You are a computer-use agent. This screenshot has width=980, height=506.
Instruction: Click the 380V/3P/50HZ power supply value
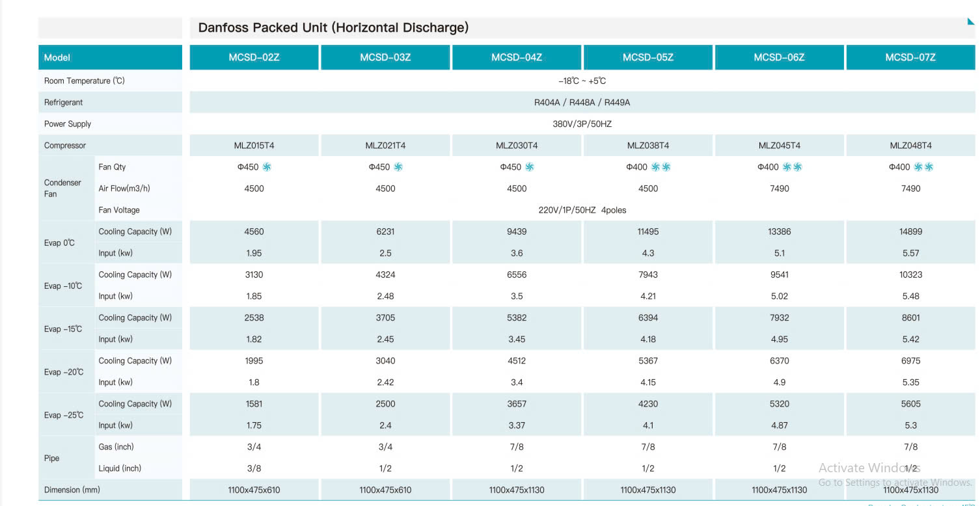[582, 124]
